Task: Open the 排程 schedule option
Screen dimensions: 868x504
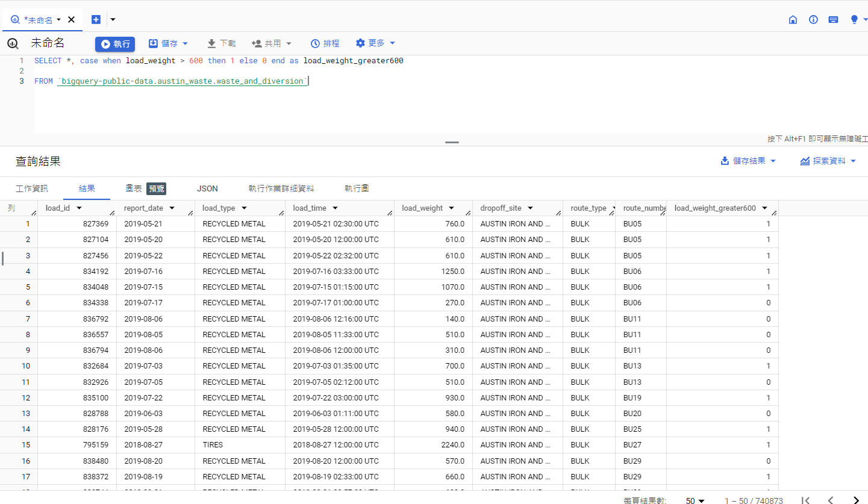Action: (x=325, y=43)
